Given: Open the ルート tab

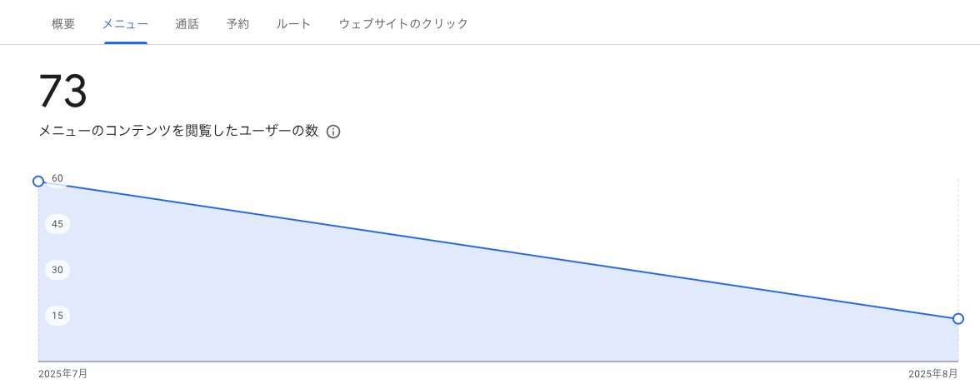Looking at the screenshot, I should (x=293, y=24).
